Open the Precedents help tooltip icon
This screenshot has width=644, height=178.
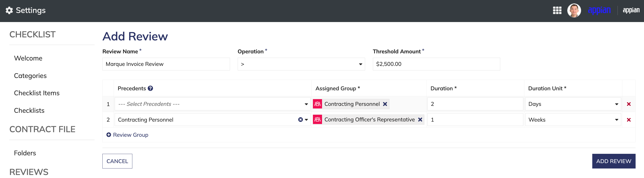click(x=150, y=88)
